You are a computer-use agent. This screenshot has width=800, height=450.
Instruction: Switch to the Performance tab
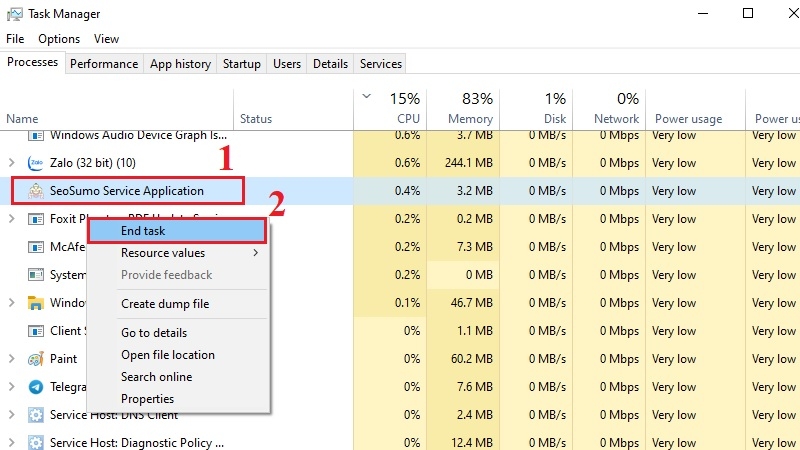[104, 64]
